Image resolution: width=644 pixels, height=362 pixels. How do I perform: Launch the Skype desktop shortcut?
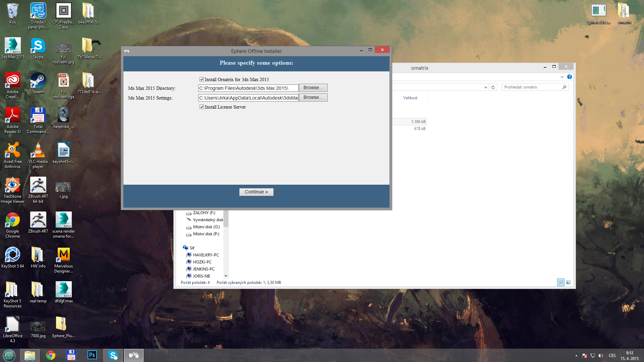pos(38,48)
